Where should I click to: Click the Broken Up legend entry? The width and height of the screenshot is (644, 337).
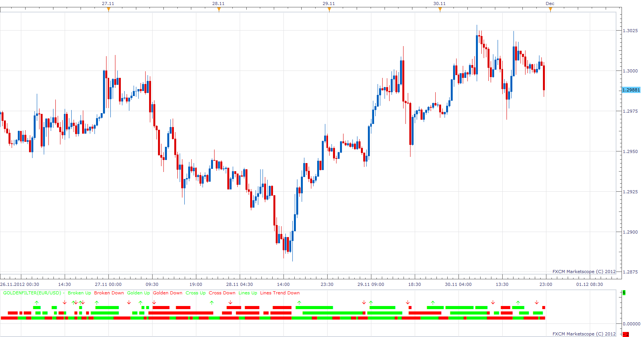coord(79,293)
